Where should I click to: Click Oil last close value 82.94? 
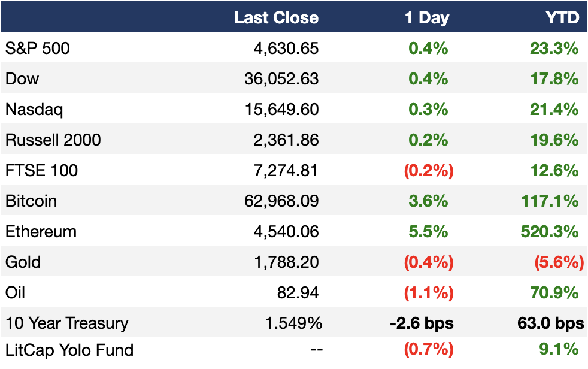[298, 293]
